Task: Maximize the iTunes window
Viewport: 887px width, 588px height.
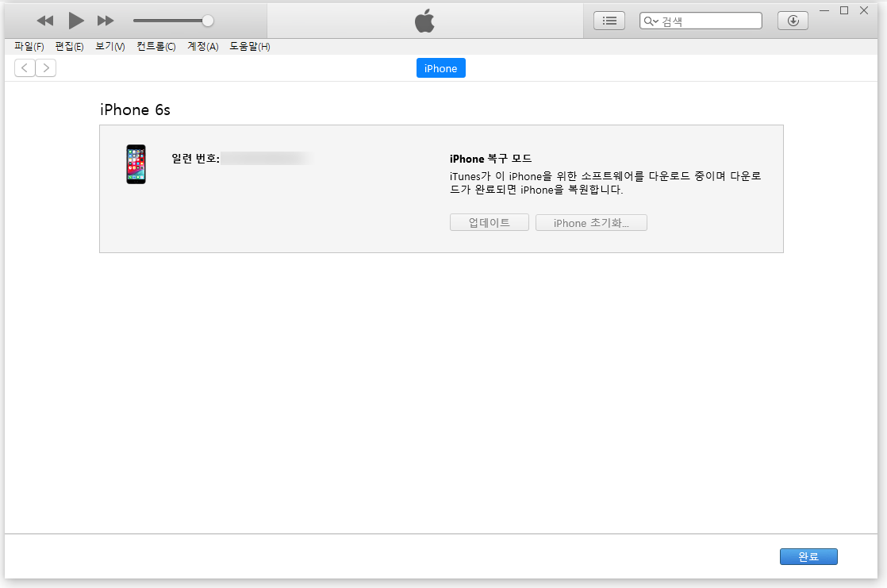Action: tap(844, 10)
